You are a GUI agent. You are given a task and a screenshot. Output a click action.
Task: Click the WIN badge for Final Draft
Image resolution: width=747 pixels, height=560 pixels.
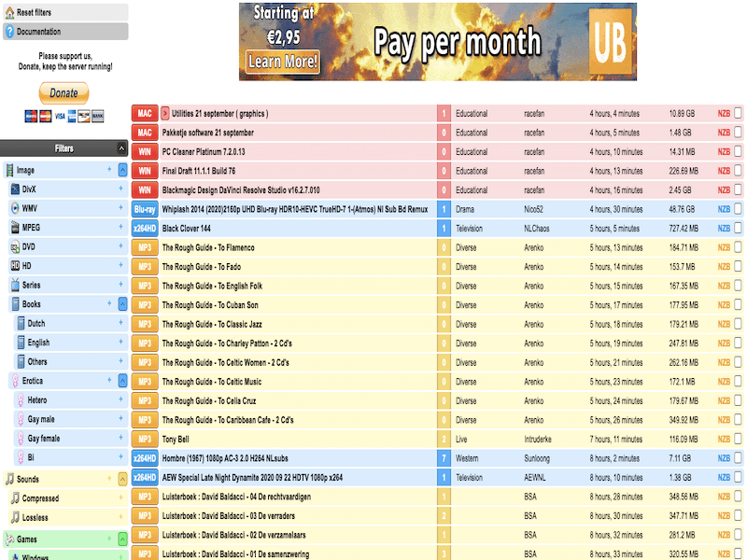pyautogui.click(x=145, y=171)
